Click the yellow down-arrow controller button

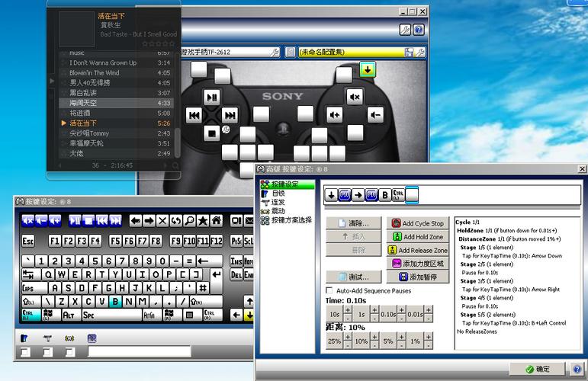368,70
